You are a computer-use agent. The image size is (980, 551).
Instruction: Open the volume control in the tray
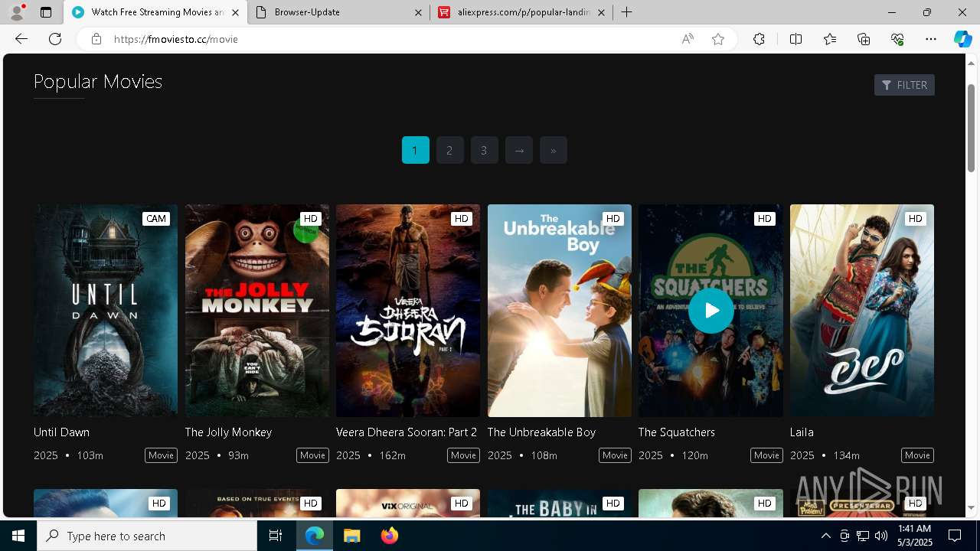(x=880, y=536)
